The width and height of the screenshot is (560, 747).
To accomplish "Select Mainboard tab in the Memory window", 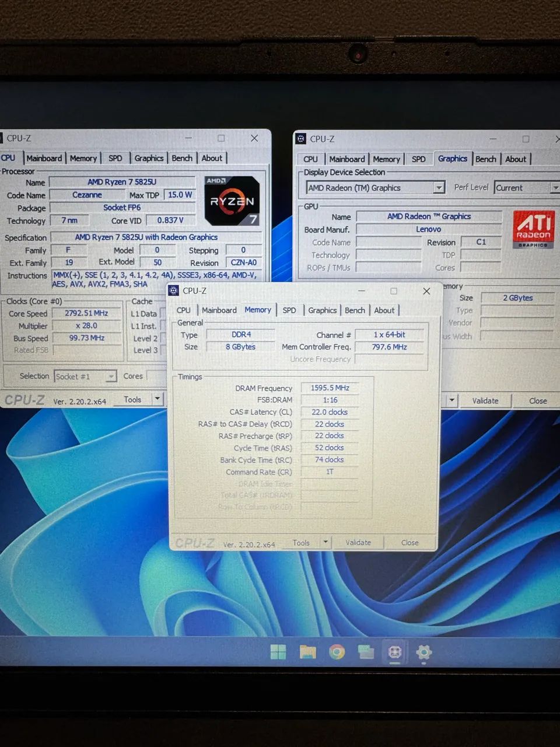I will pos(219,310).
